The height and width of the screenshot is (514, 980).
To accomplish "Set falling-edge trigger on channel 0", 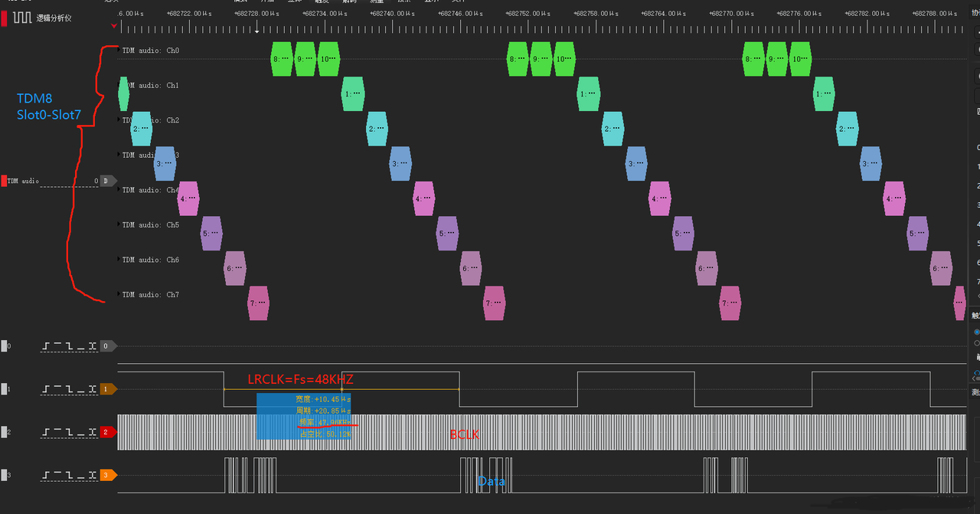I will pyautogui.click(x=70, y=346).
